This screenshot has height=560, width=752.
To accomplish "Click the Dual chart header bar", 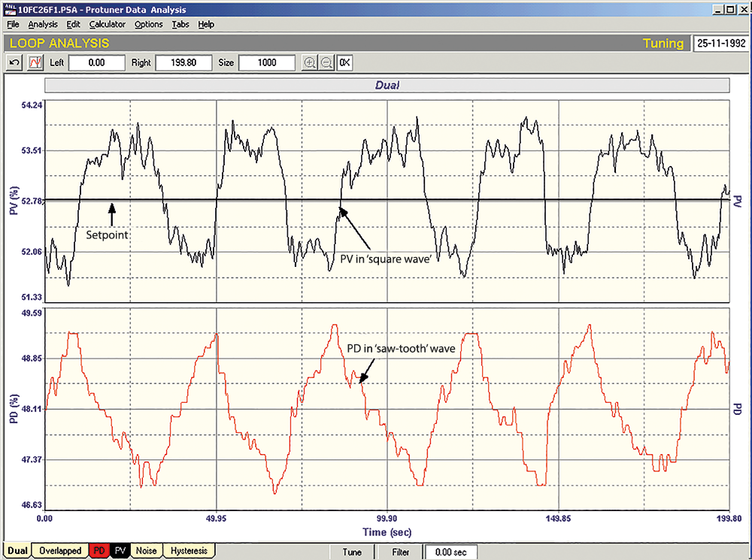I will pos(387,86).
